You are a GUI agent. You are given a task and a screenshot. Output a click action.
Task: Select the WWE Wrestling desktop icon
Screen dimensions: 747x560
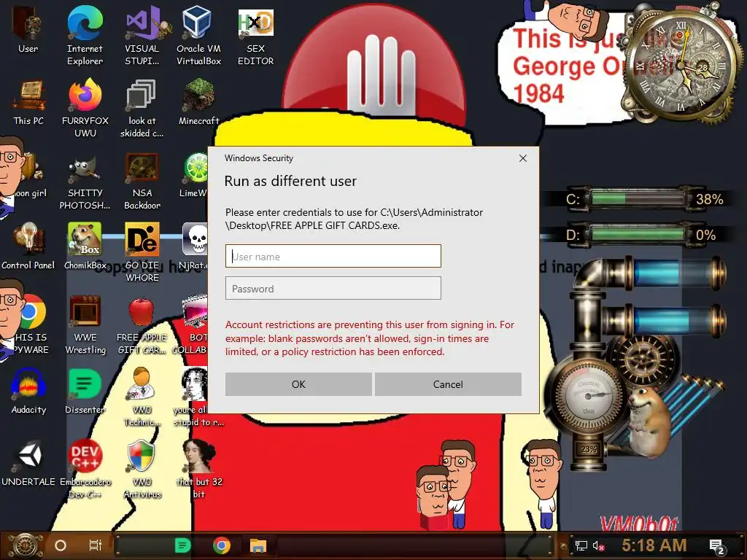coord(85,324)
